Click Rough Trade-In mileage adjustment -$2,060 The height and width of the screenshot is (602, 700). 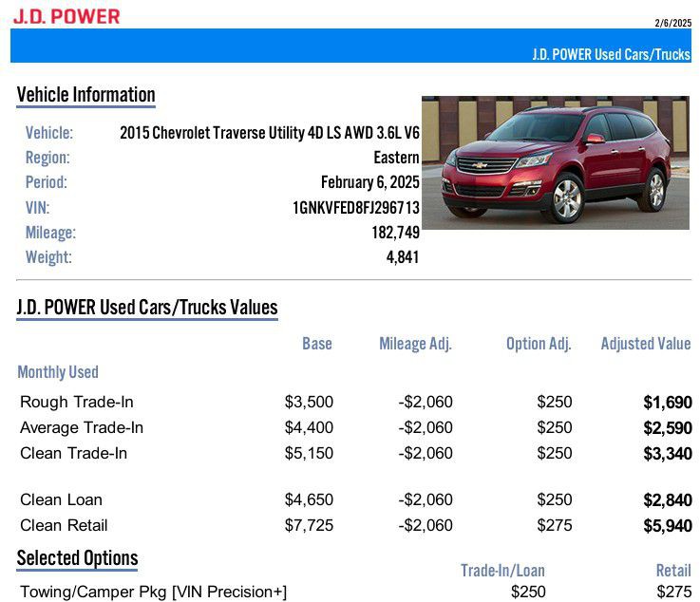[426, 402]
